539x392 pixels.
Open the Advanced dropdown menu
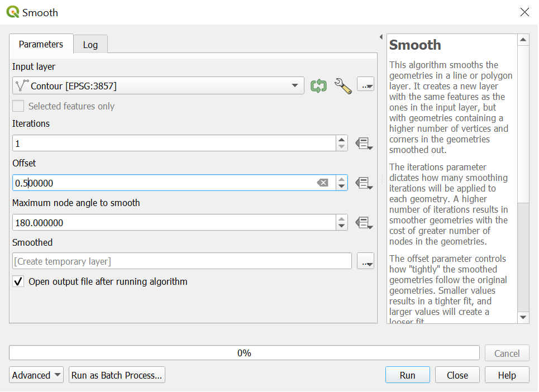point(36,375)
